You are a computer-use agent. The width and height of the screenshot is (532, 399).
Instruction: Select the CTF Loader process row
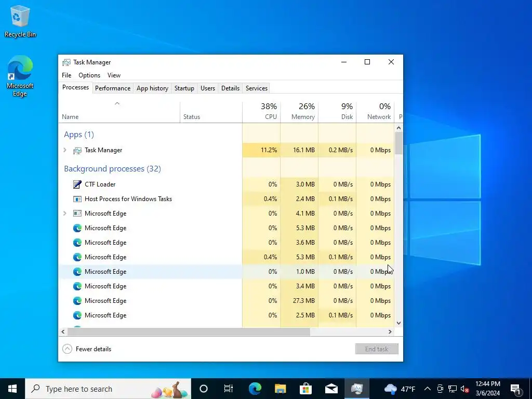pos(227,184)
